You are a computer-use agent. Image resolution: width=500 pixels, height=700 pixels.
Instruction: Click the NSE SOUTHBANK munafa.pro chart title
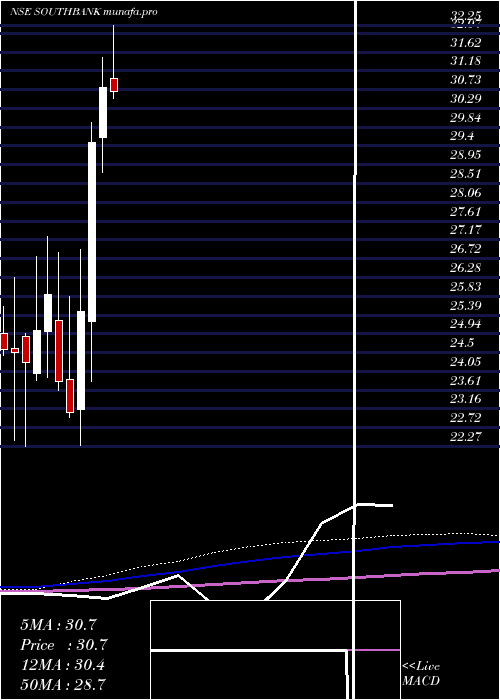pyautogui.click(x=83, y=12)
